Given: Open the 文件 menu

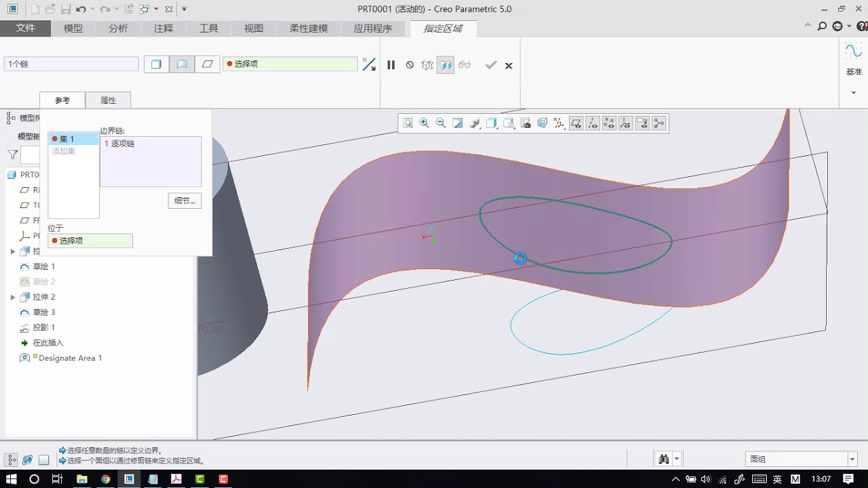Looking at the screenshot, I should [25, 28].
